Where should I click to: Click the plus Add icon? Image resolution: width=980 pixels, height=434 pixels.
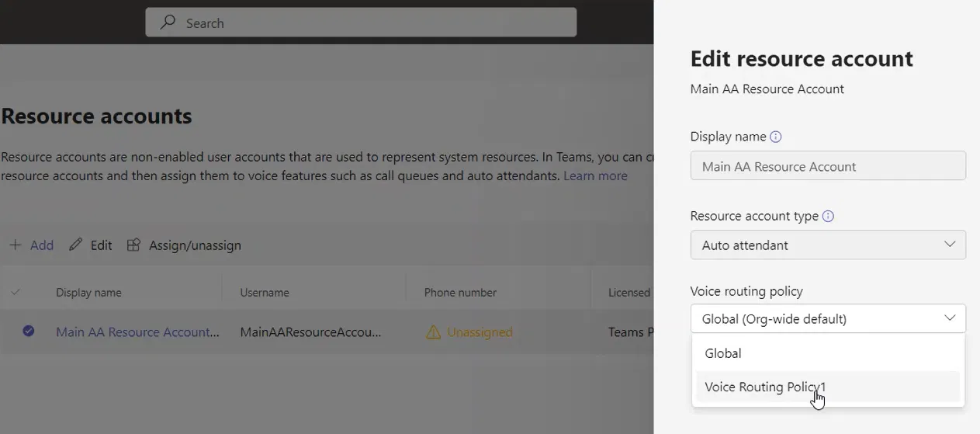16,245
